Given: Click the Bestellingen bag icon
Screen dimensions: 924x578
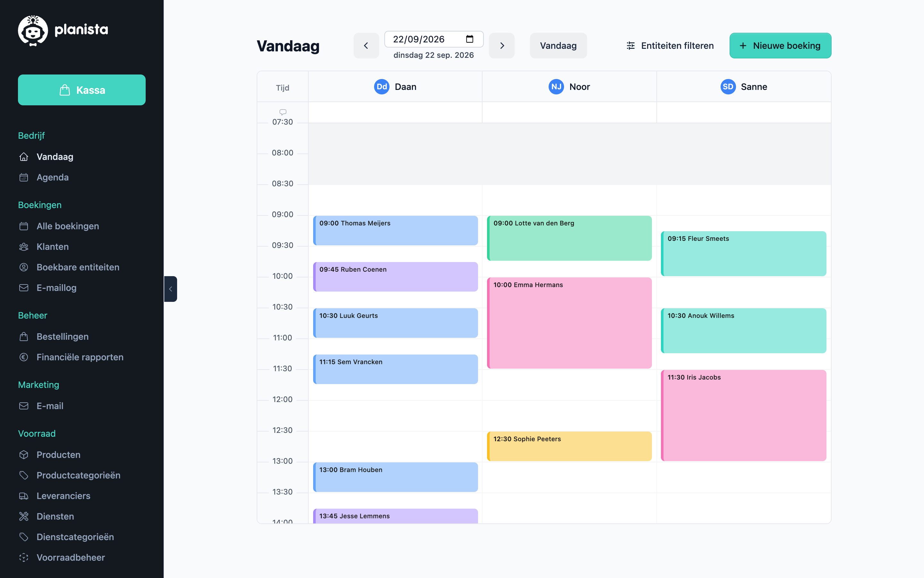Looking at the screenshot, I should (24, 337).
